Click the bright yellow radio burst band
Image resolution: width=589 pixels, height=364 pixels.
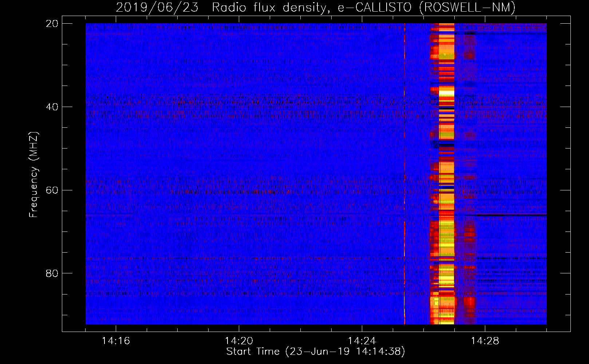pyautogui.click(x=447, y=174)
